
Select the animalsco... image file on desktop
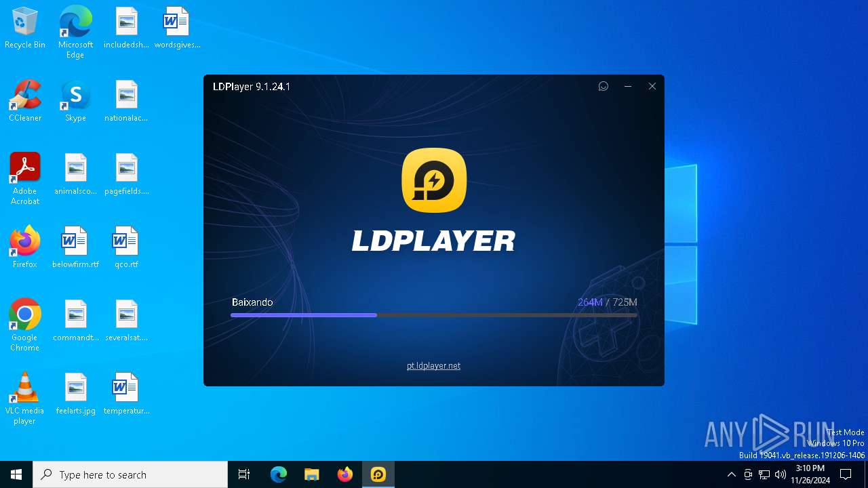[x=75, y=175]
